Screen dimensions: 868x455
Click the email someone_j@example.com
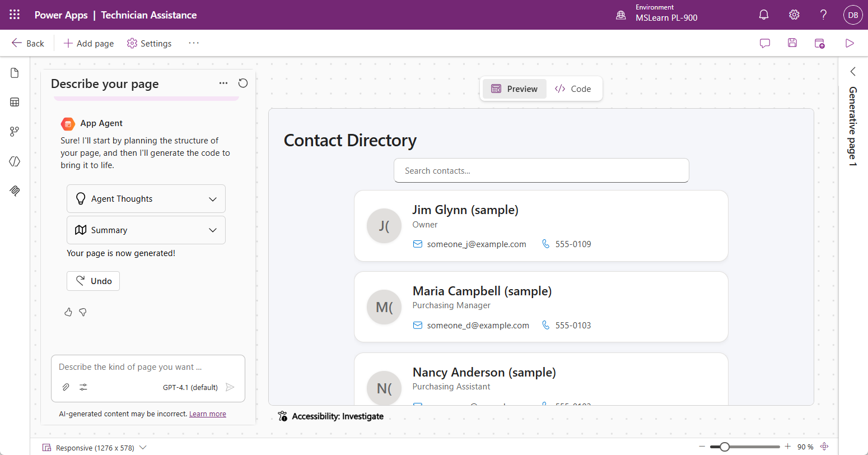477,244
